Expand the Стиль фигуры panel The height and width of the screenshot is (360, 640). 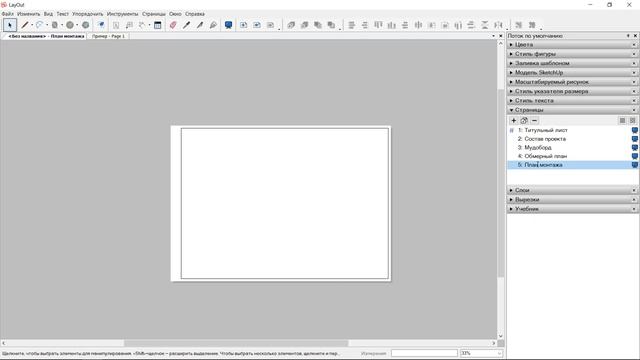[x=573, y=54]
